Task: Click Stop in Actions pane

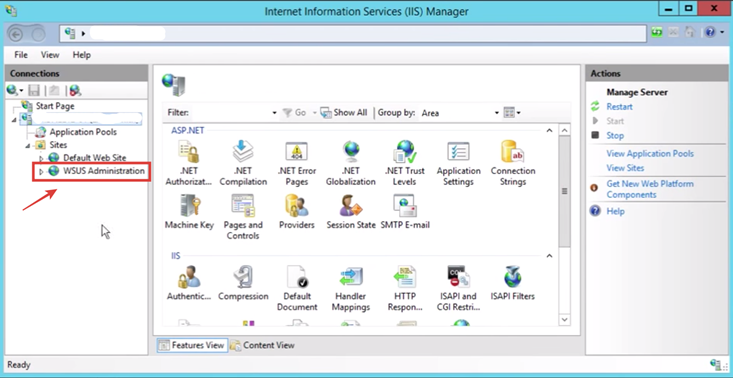Action: click(x=615, y=136)
